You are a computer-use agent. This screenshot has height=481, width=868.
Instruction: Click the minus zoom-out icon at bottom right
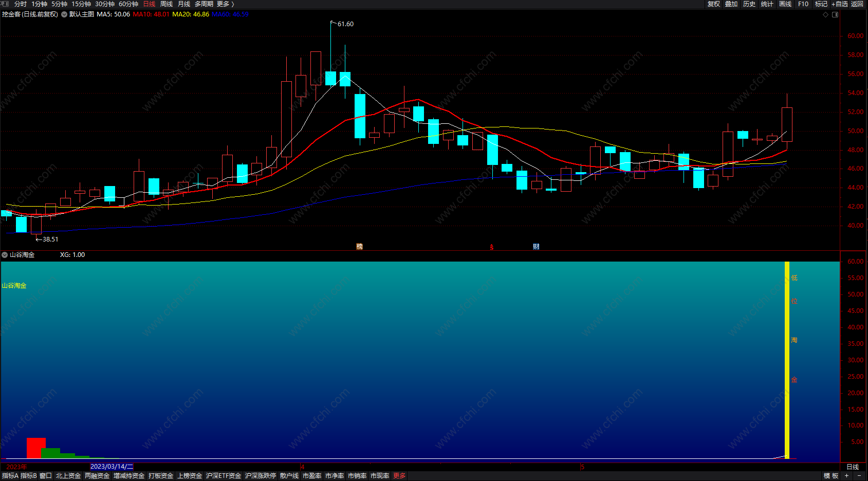(859, 476)
